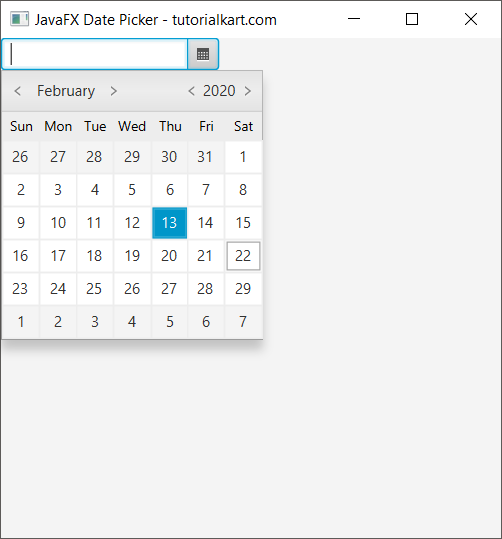Select date 14 under Fri

tap(206, 223)
